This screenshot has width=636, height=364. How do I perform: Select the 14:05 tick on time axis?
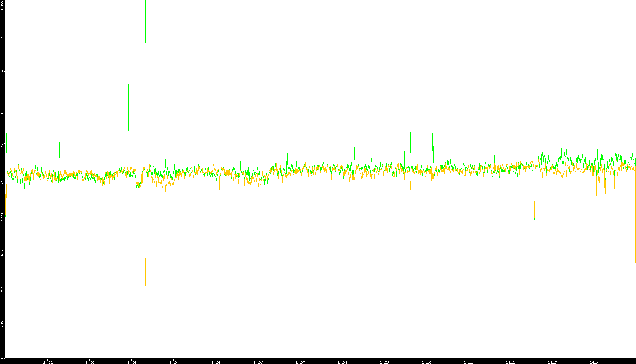tap(216, 362)
